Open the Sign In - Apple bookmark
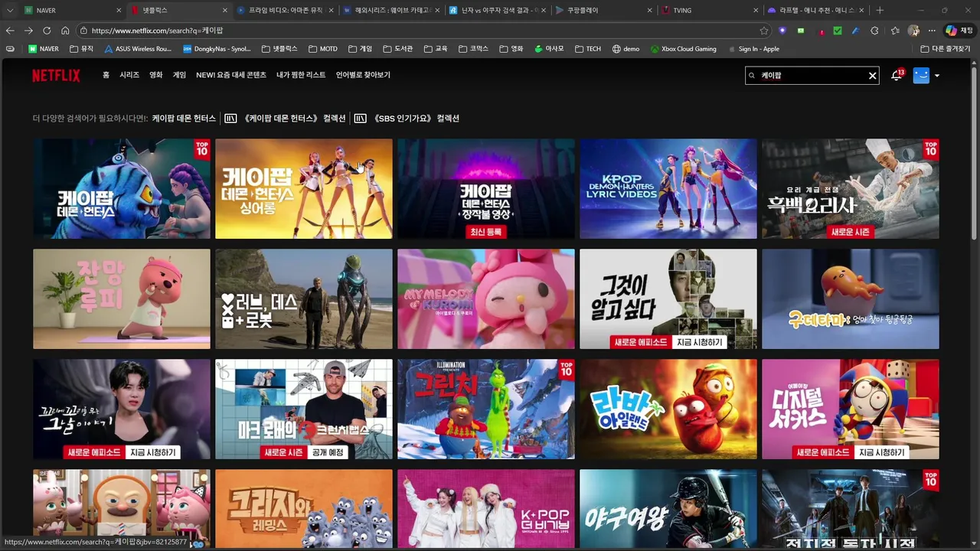The image size is (980, 551). pyautogui.click(x=753, y=49)
